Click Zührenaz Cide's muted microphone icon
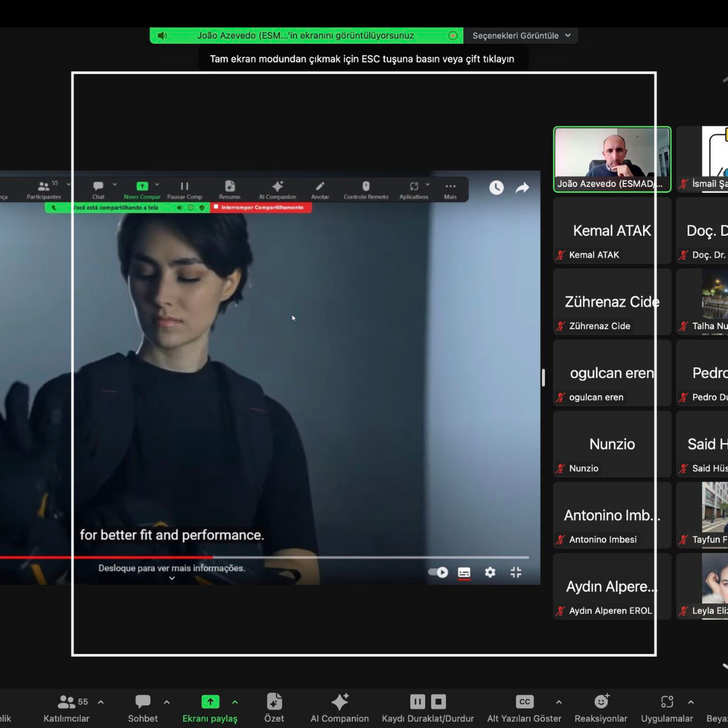Screen dimensions: 728x728 [560, 326]
